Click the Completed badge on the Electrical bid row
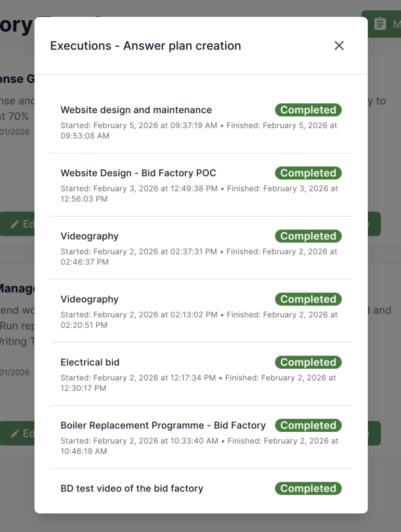 tap(308, 362)
